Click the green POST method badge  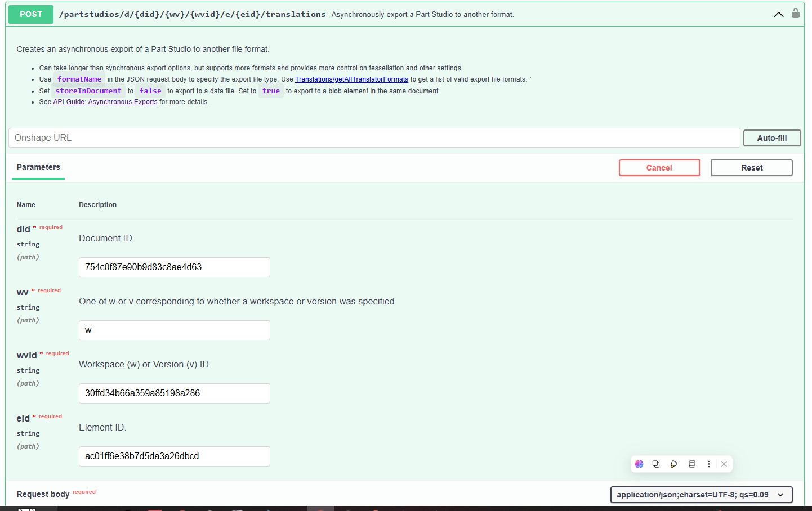31,14
